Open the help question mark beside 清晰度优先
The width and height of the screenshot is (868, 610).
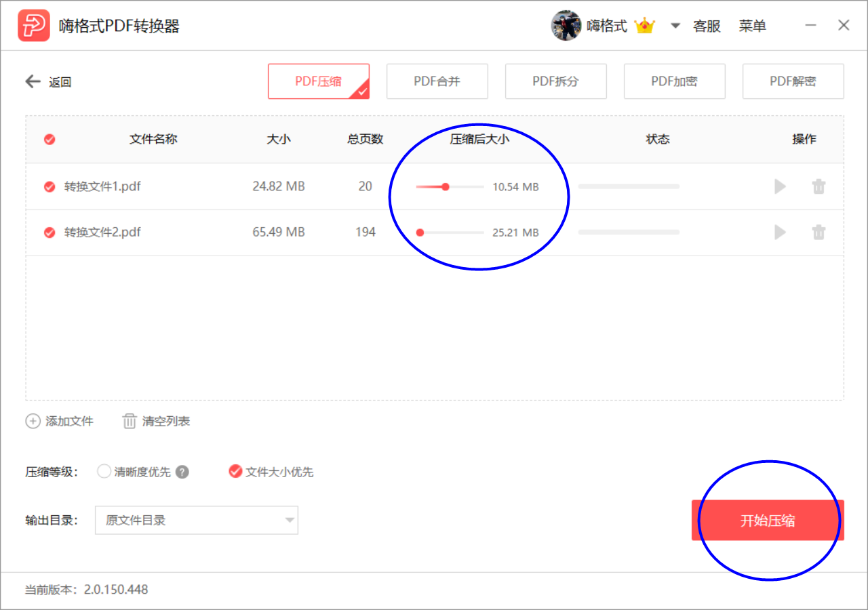pyautogui.click(x=182, y=472)
